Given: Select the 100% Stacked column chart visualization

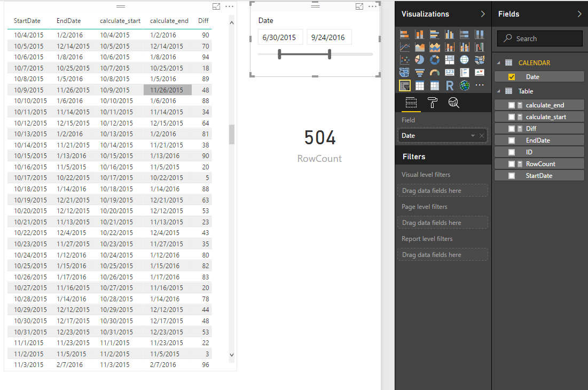Looking at the screenshot, I should [479, 35].
